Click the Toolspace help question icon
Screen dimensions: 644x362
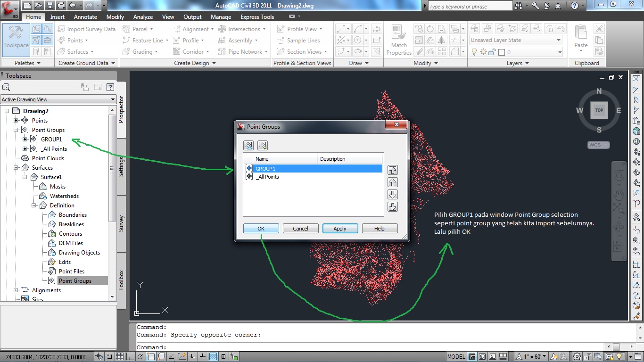point(110,87)
